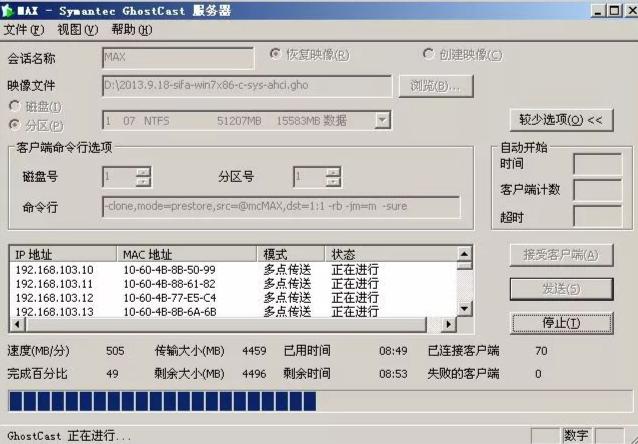Screen dimensions: 638x444
Task: Minimize the GhostCast server window
Action: [x=597, y=10]
